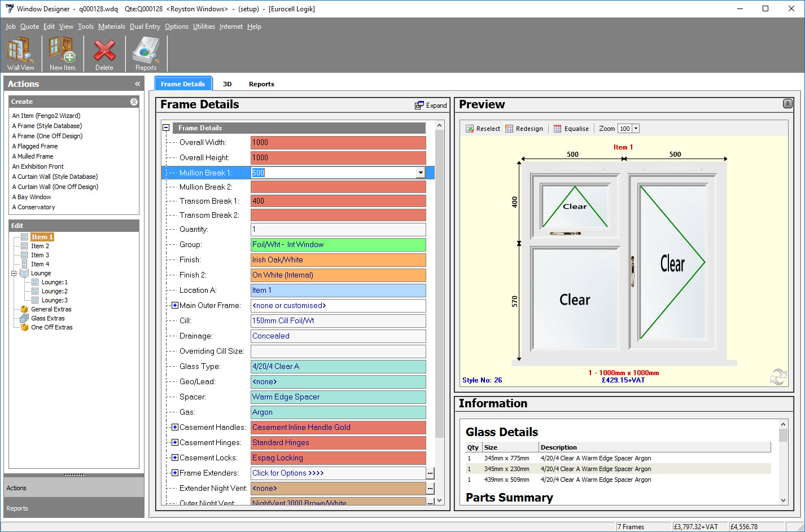805x532 pixels.
Task: Click the Expand icon in Frame Details
Action: coord(419,105)
